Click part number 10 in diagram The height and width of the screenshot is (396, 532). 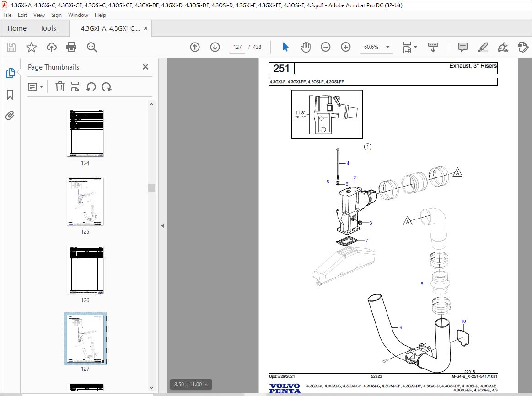[x=463, y=321]
